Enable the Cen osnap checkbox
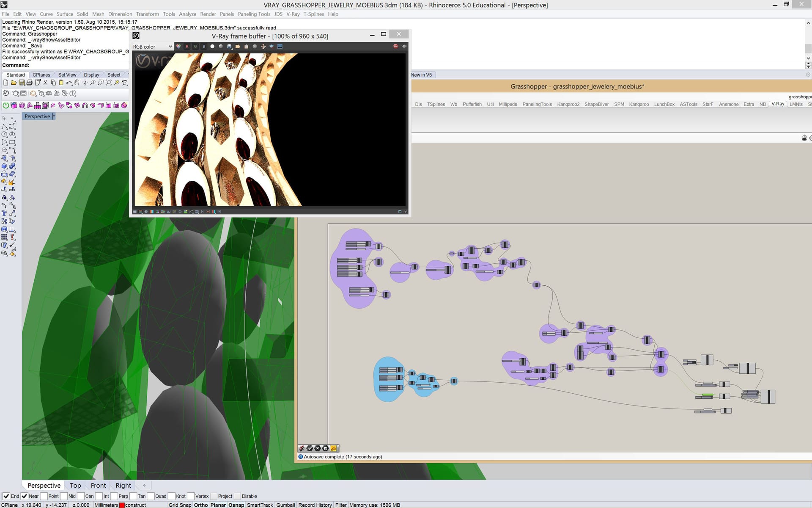The width and height of the screenshot is (812, 508). click(x=81, y=496)
